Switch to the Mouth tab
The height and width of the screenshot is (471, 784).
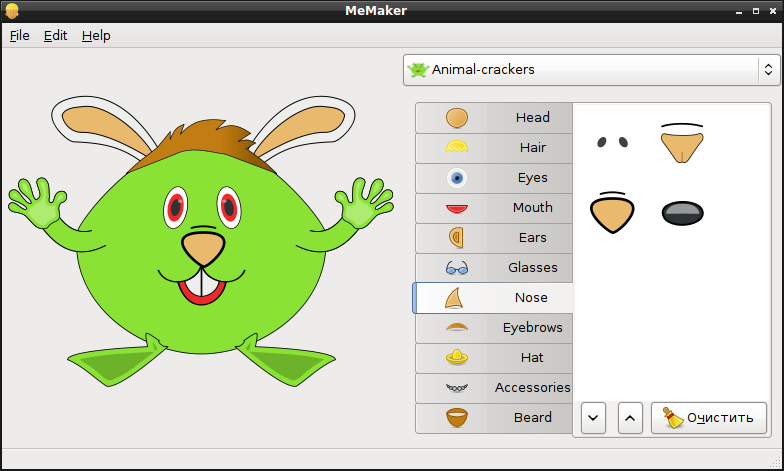(x=494, y=208)
